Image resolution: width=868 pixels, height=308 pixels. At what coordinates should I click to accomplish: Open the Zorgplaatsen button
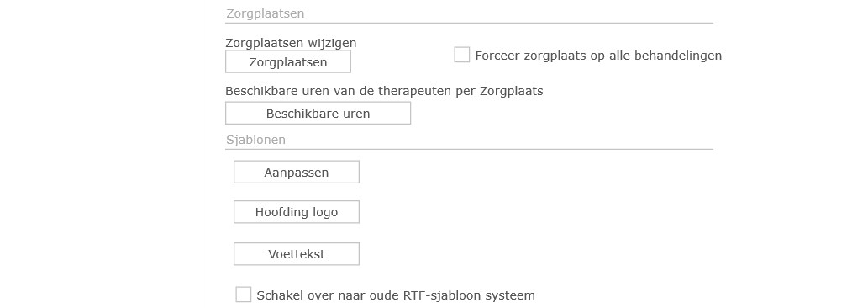tap(288, 62)
